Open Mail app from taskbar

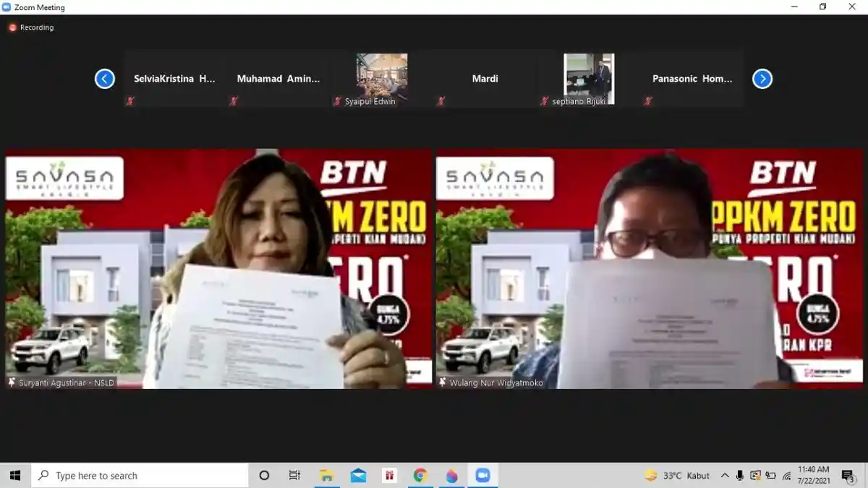[358, 475]
